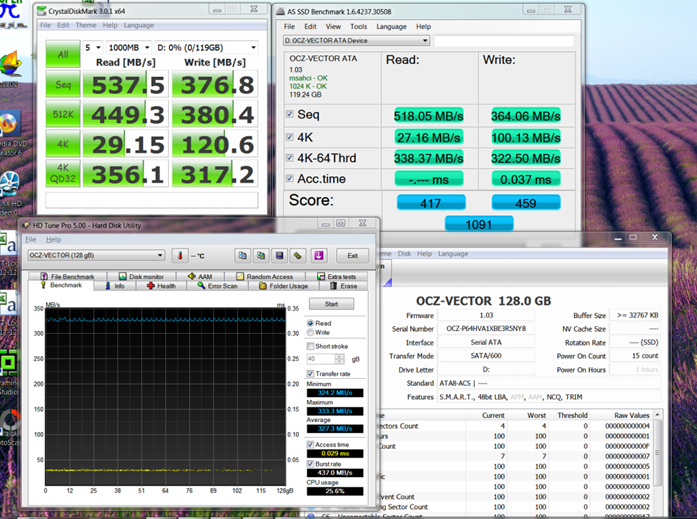Start the 4K test in CrystalDiskMark

coord(63,144)
